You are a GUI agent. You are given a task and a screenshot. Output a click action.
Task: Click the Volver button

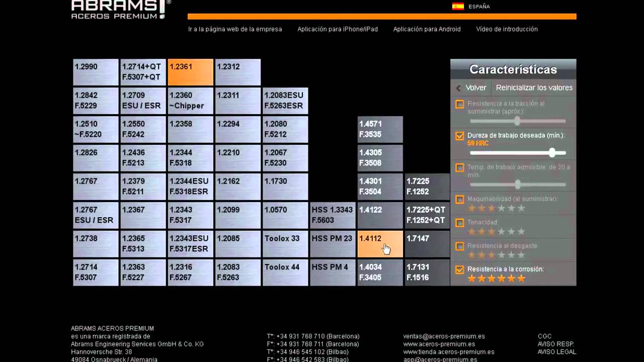tap(476, 88)
